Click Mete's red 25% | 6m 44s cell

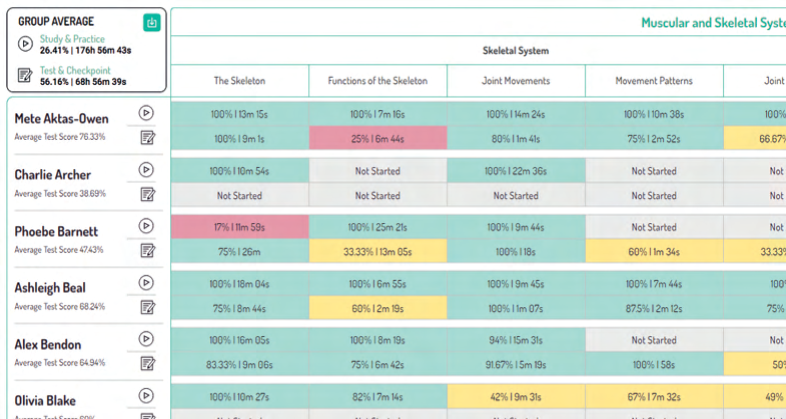coord(378,138)
